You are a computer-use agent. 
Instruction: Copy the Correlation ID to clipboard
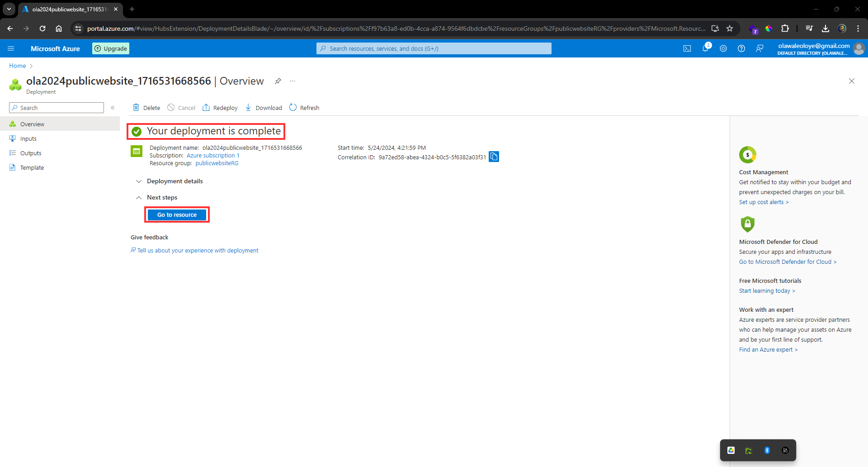coord(494,157)
